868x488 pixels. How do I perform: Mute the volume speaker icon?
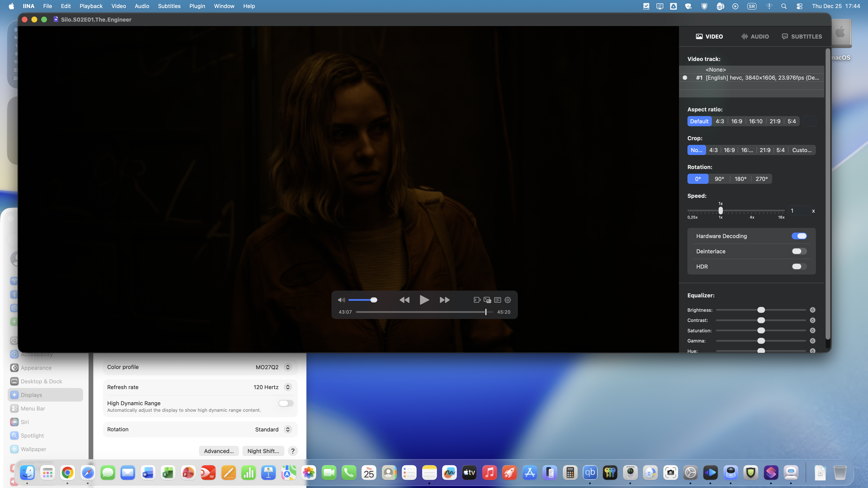(x=341, y=300)
